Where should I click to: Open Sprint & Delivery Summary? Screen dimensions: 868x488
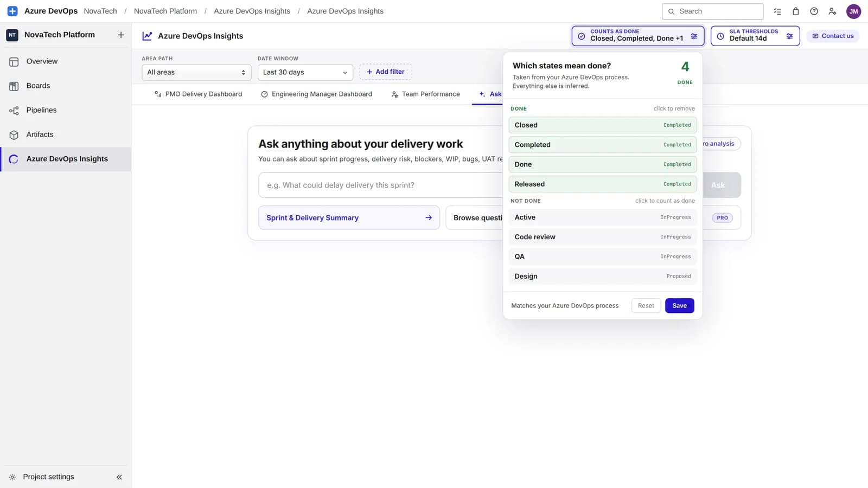(x=349, y=217)
